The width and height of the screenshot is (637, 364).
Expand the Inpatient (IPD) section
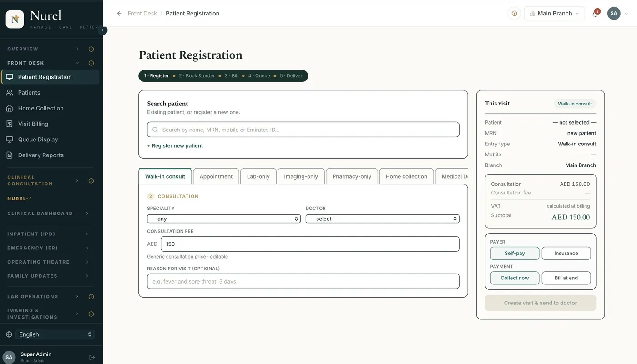point(48,234)
